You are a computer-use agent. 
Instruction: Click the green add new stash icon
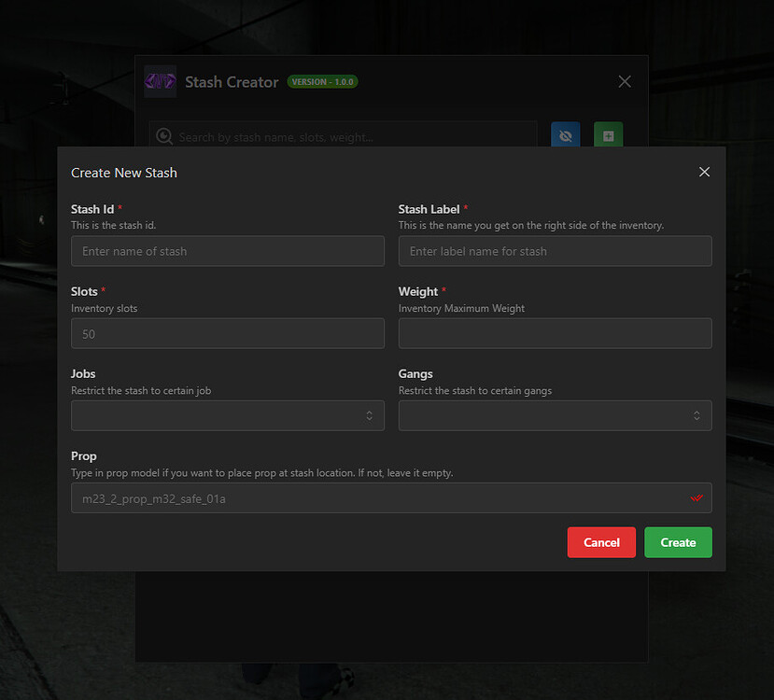608,135
